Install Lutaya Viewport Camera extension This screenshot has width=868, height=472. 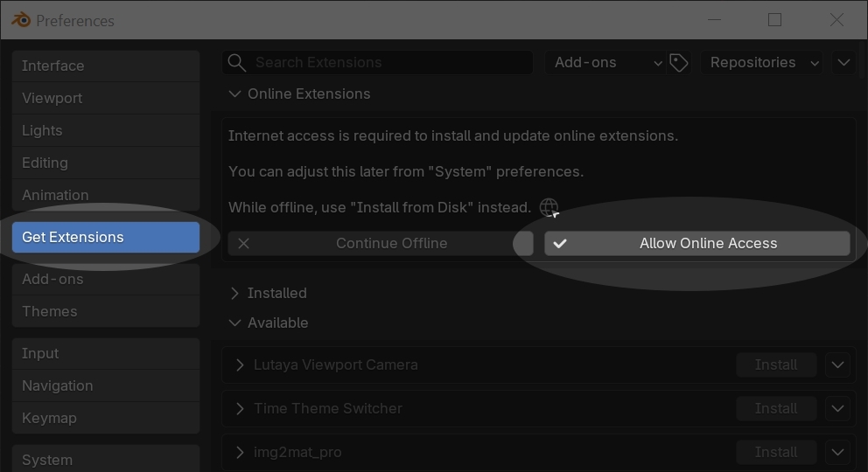point(775,364)
